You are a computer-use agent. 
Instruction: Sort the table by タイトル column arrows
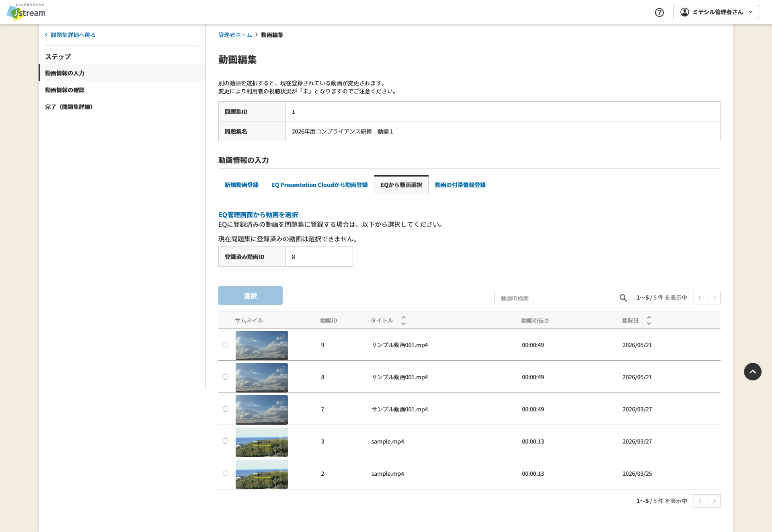pyautogui.click(x=404, y=320)
